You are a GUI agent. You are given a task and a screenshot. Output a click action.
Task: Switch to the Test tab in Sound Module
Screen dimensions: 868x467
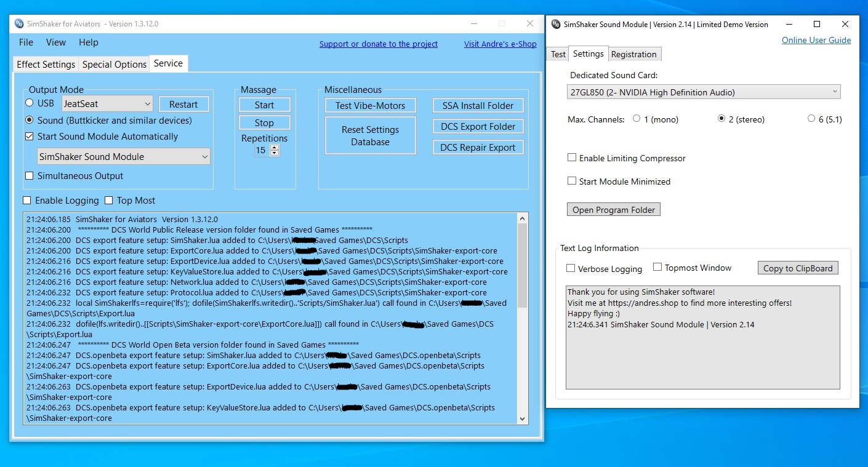coord(558,55)
